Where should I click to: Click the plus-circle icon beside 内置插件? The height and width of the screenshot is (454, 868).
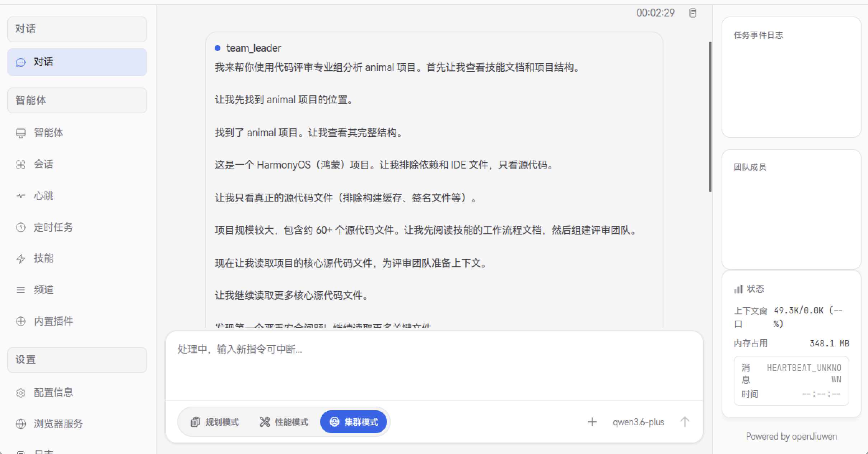[21, 321]
